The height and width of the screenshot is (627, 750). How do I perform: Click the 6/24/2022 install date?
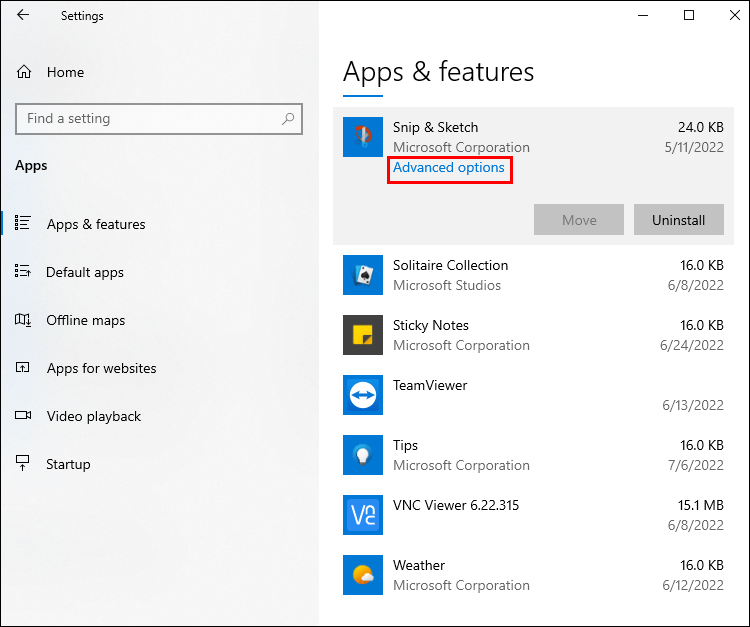[692, 345]
